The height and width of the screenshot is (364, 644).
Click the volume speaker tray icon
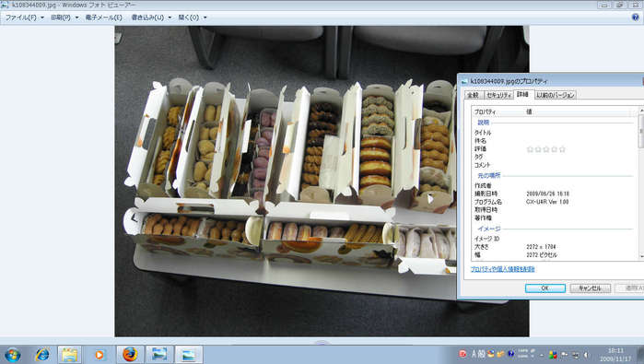[x=587, y=355]
